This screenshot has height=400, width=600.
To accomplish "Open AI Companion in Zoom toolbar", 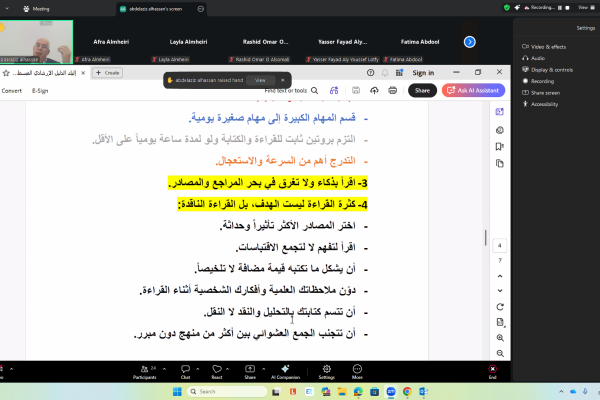I will [x=285, y=372].
